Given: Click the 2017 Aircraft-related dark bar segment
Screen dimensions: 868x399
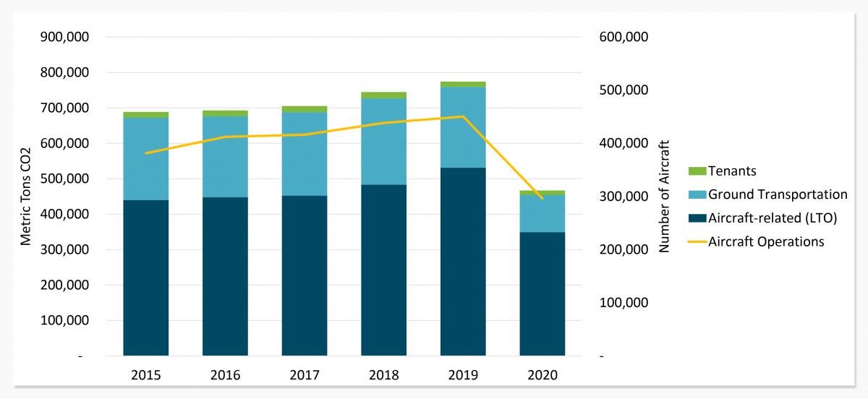Looking at the screenshot, I should [x=305, y=275].
